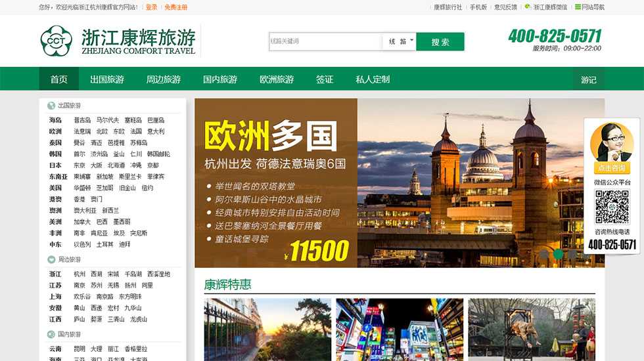Open 国内旅游 in the navigation bar
The image size is (644, 361).
[220, 79]
